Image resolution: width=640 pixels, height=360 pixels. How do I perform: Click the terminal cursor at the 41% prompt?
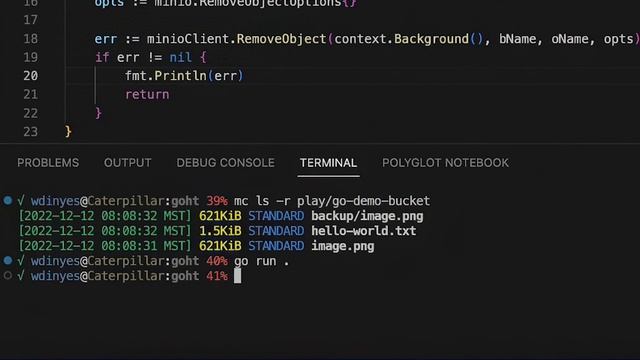238,276
